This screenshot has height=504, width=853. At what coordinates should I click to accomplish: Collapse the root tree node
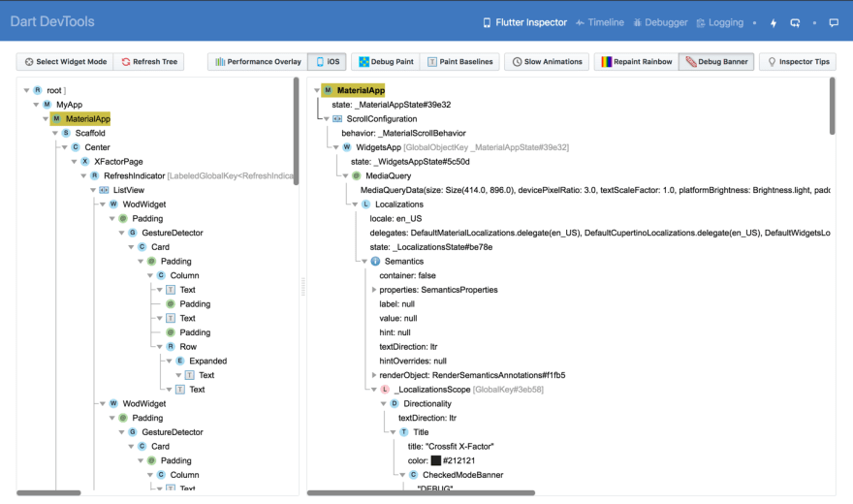pos(27,90)
